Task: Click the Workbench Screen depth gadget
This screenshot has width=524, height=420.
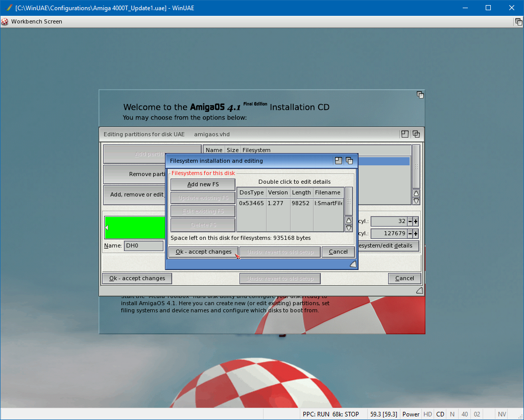Action: click(x=518, y=22)
